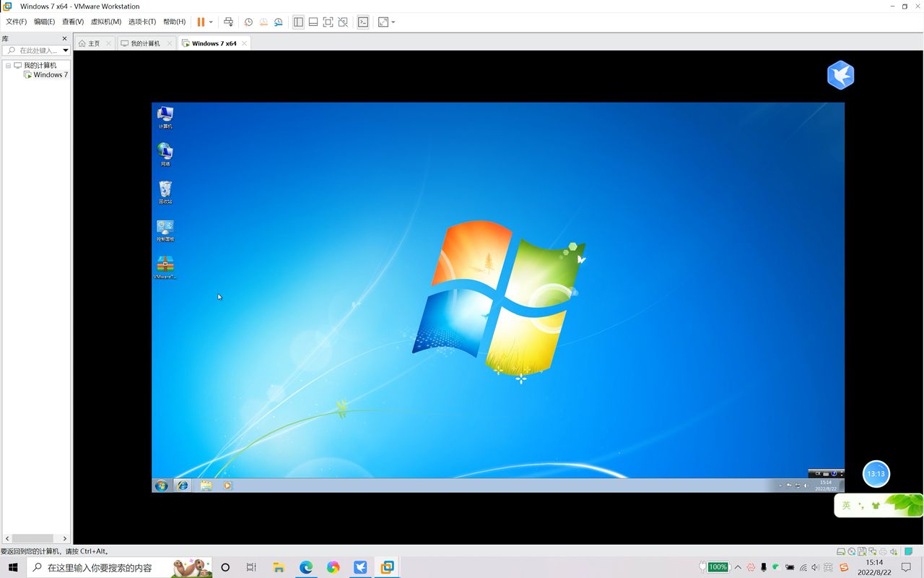The image size is (924, 578).
Task: Open the 虚拟机(M) menu
Action: [106, 22]
